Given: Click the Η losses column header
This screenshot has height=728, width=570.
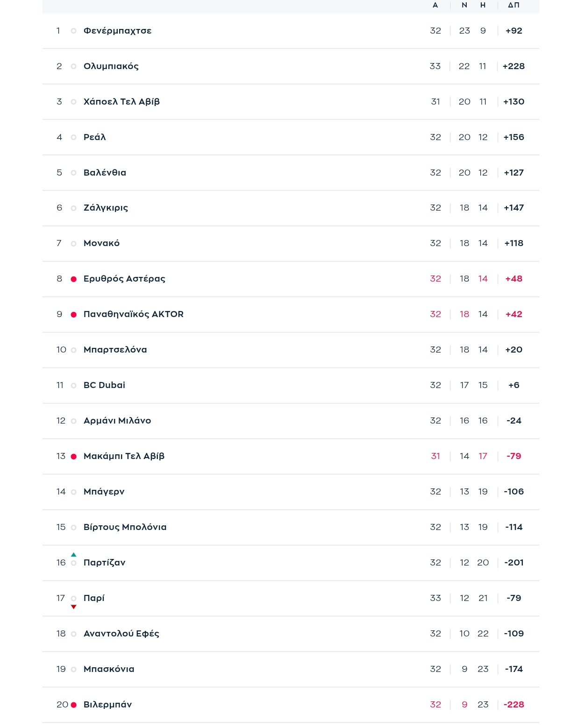Looking at the screenshot, I should click(x=483, y=5).
